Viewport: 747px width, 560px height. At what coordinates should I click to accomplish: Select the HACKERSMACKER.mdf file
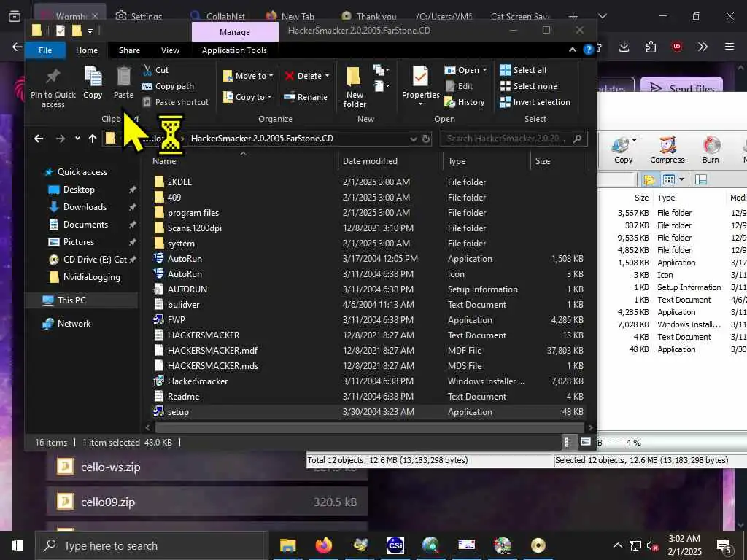[212, 351]
